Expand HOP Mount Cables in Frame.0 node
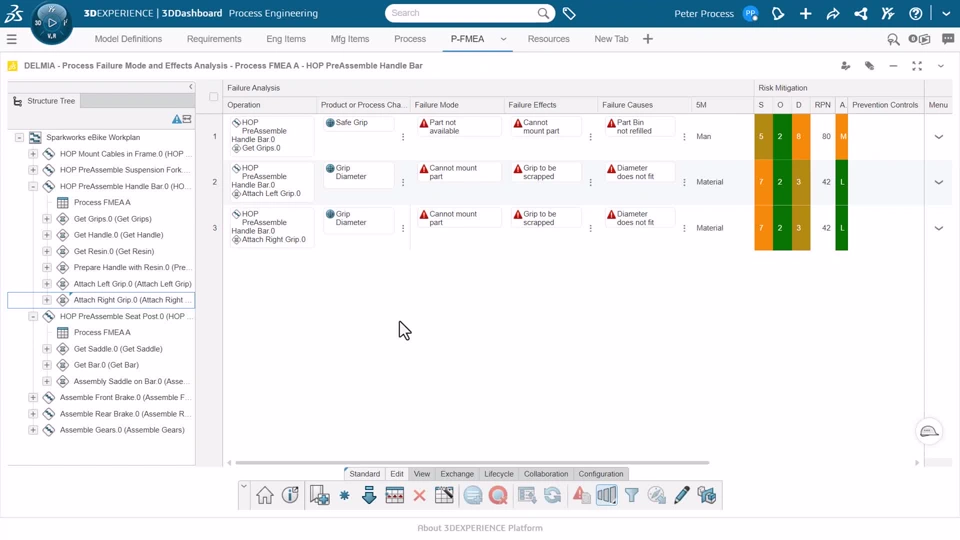 click(33, 154)
